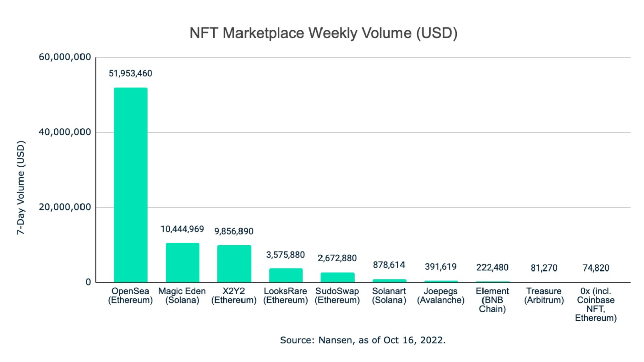Click the Treasure (Arbitrum) category label

[544, 296]
